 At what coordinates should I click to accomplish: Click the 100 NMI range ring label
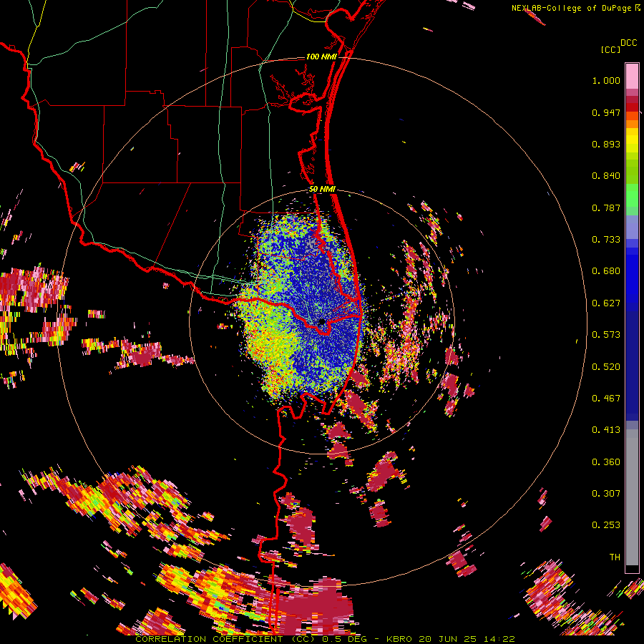pos(321,57)
